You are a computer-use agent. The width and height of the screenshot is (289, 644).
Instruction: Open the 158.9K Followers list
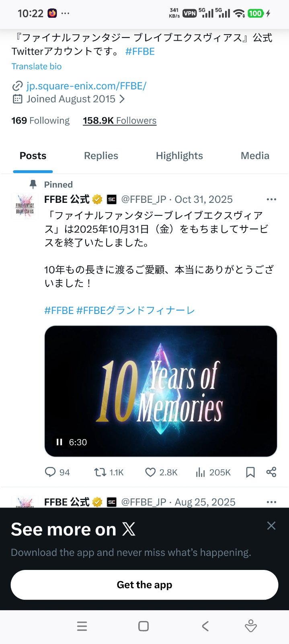[120, 121]
